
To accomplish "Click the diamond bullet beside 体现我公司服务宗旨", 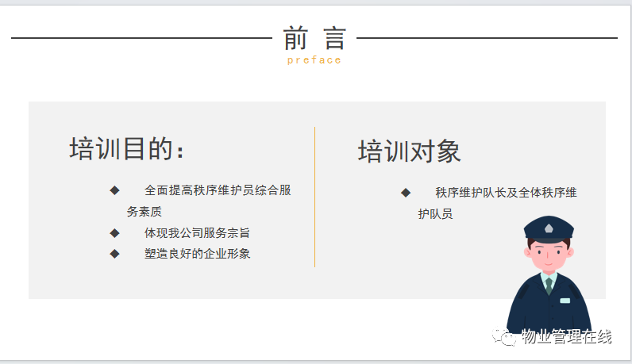I will click(x=114, y=232).
